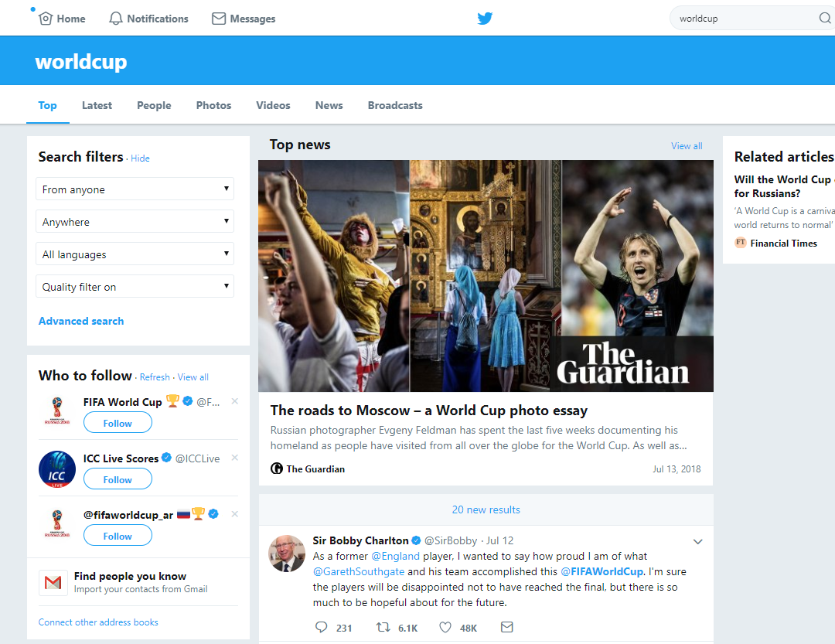Click the Gmail icon for contact import
Viewport: 835px width, 644px height.
click(x=53, y=583)
